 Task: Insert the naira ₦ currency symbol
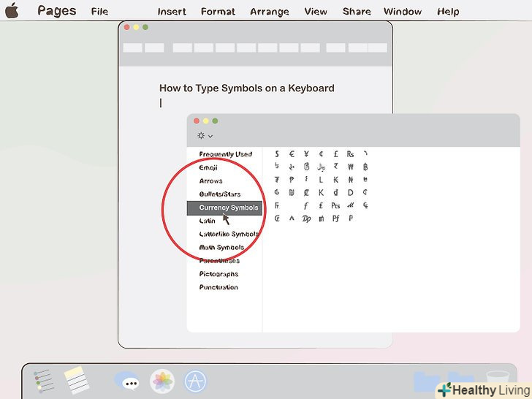[351, 180]
